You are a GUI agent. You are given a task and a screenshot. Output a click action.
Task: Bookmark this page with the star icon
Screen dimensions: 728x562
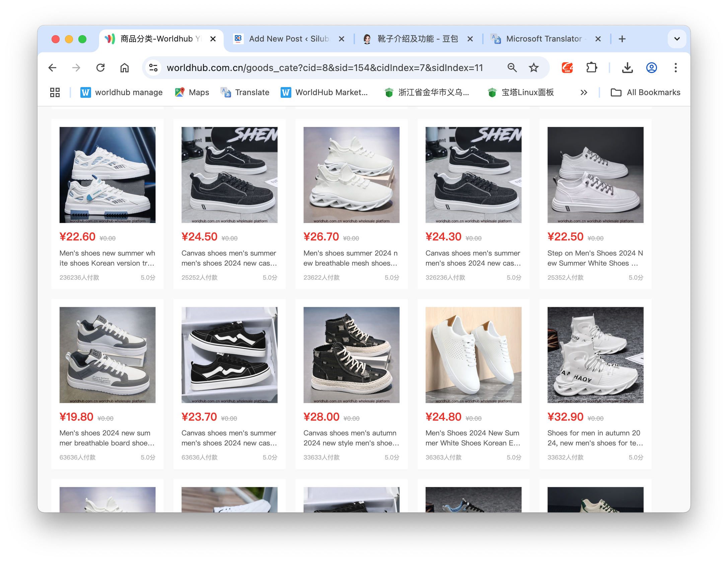click(533, 68)
